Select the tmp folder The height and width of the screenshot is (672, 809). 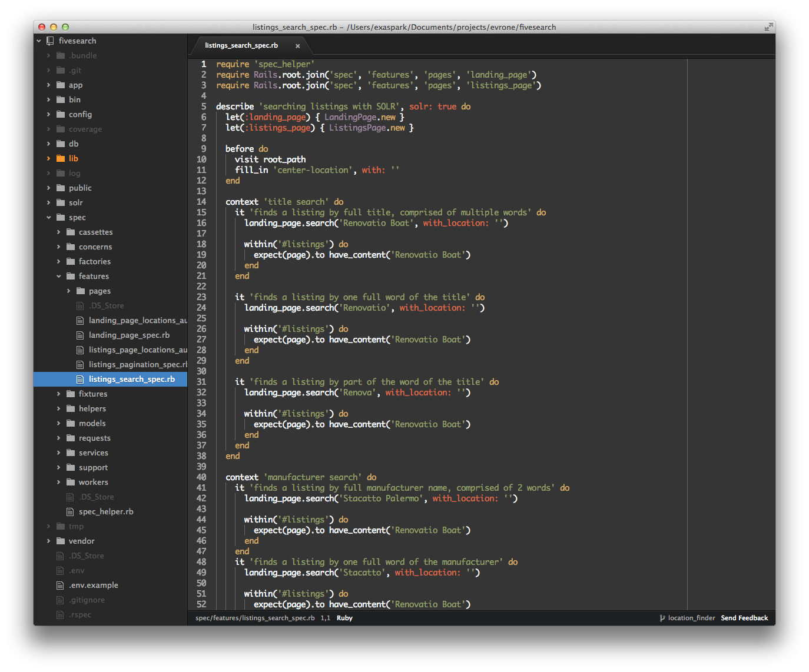(76, 526)
